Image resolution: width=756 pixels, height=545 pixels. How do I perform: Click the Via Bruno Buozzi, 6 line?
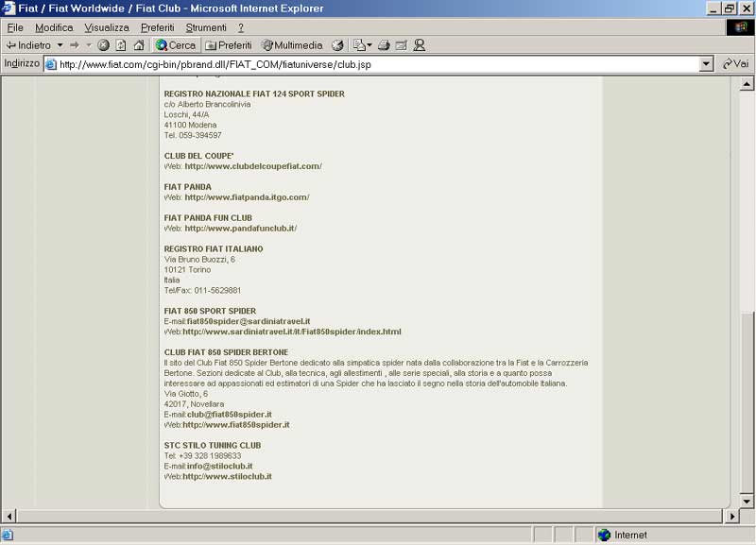(199, 259)
